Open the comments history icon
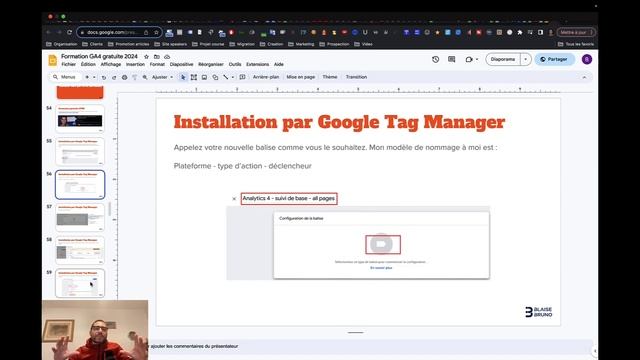This screenshot has width=640, height=360. (451, 59)
